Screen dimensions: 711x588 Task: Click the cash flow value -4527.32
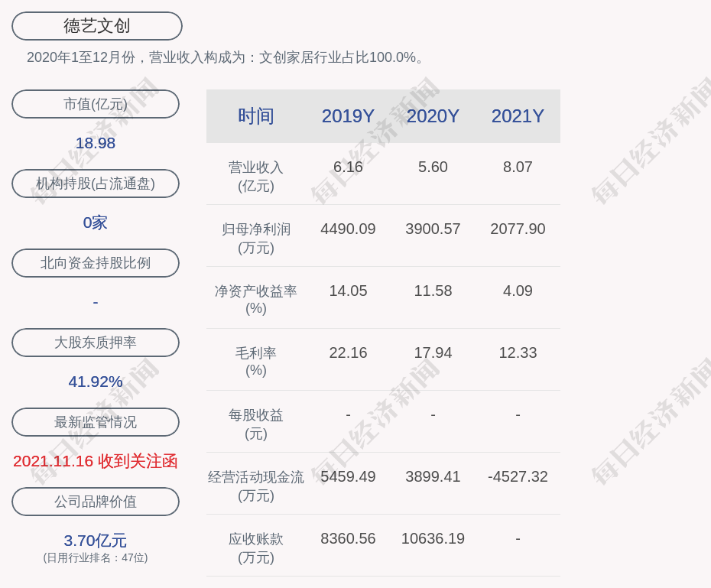[518, 476]
